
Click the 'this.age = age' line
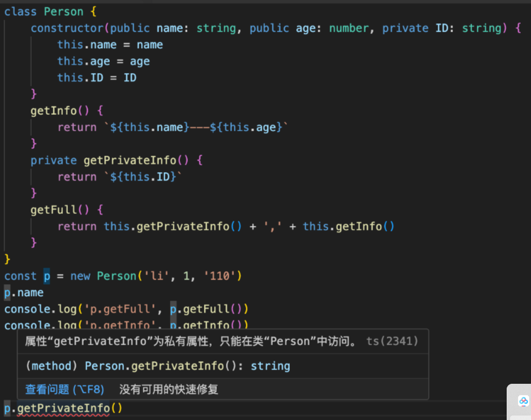tap(103, 61)
